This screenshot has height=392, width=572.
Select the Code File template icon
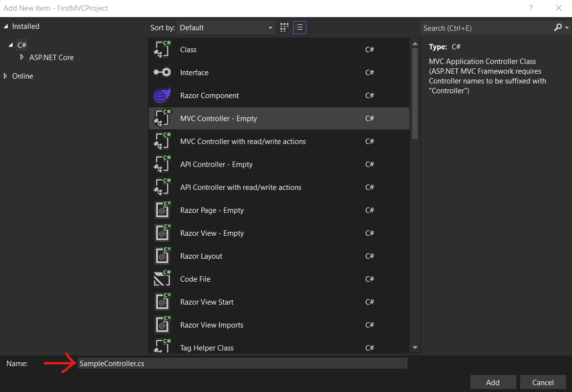[x=162, y=279]
